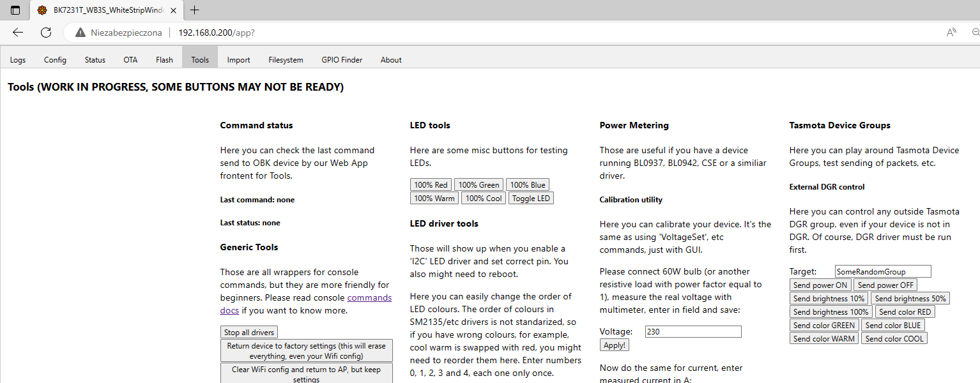Click the Toggle LED button
This screenshot has width=980, height=383.
(x=531, y=199)
